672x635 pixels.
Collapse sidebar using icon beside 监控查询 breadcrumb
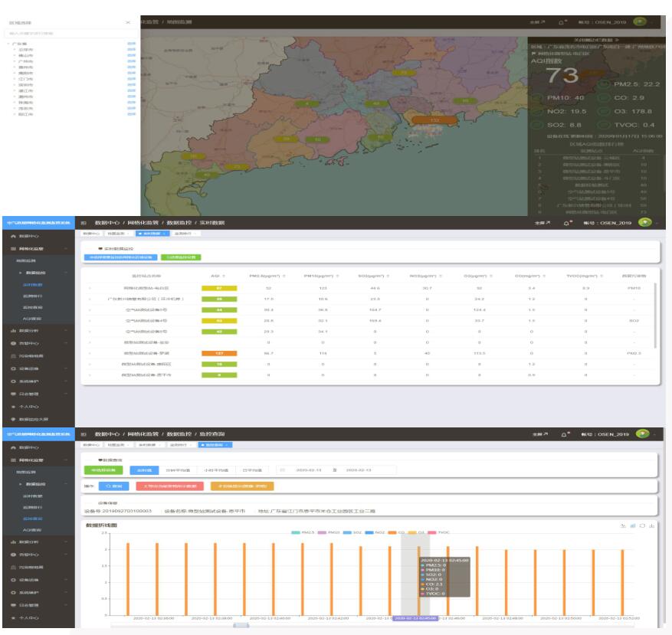coord(83,434)
